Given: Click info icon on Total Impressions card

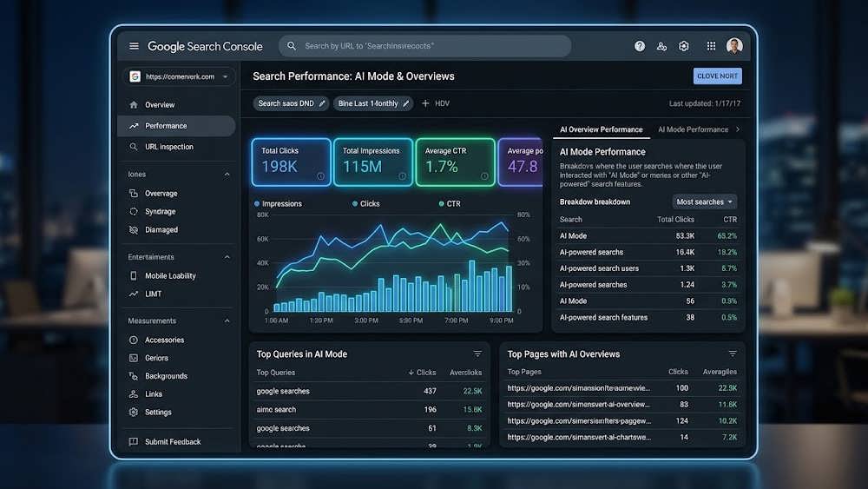Looking at the screenshot, I should (403, 176).
